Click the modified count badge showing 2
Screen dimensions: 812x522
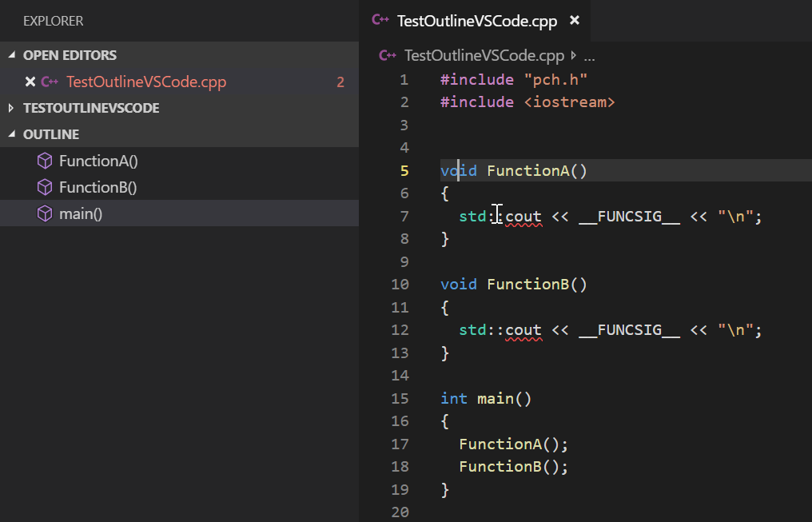click(x=340, y=81)
